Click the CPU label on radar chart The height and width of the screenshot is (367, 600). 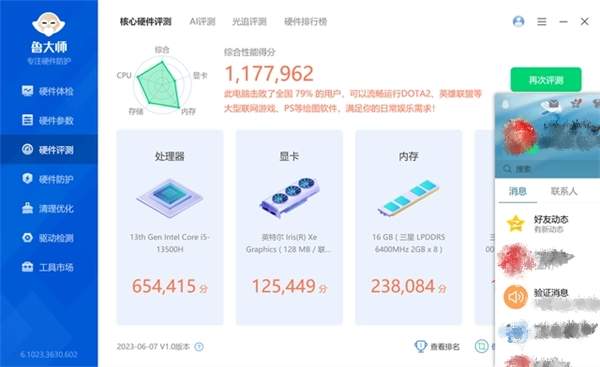pyautogui.click(x=124, y=75)
